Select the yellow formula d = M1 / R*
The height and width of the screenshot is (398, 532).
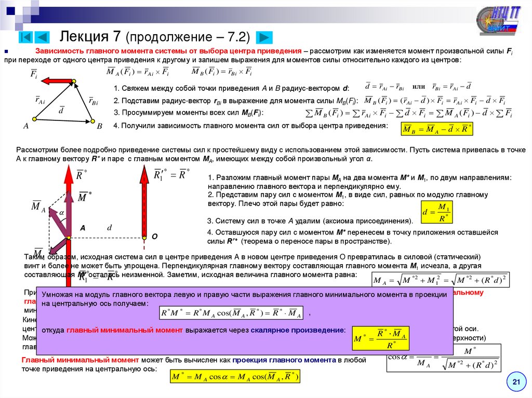click(436, 212)
